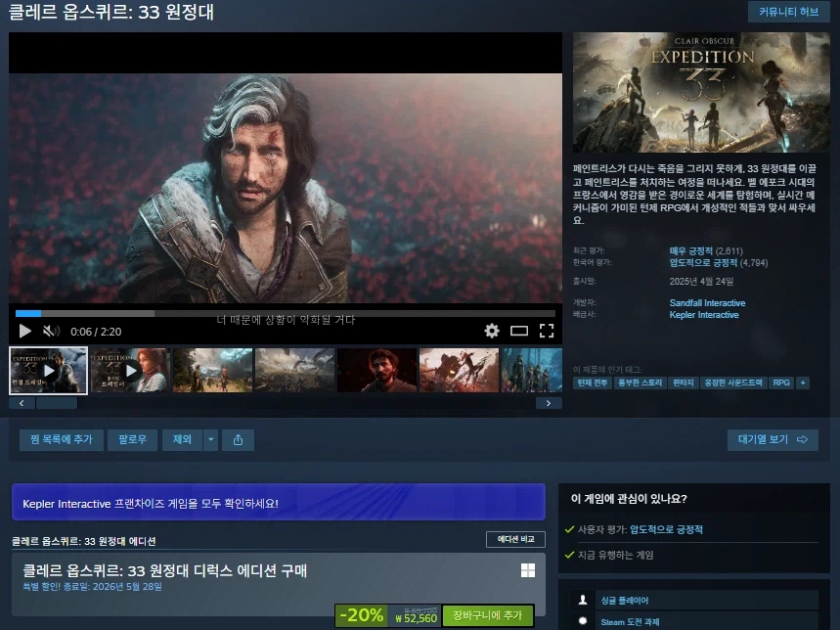The width and height of the screenshot is (840, 630).
Task: Move thumbnail strip right with arrow
Action: point(549,403)
